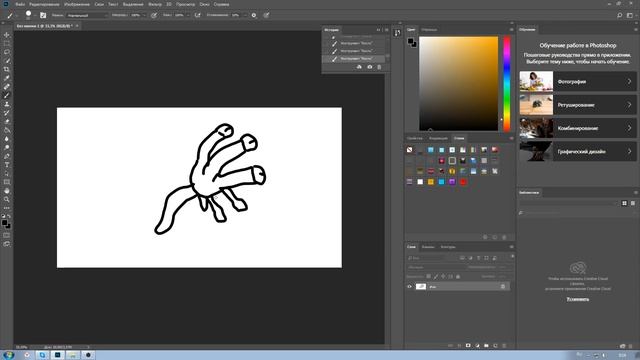The width and height of the screenshot is (640, 360).
Task: Expand the Графический дизайн tutorial chevron
Action: coord(629,151)
